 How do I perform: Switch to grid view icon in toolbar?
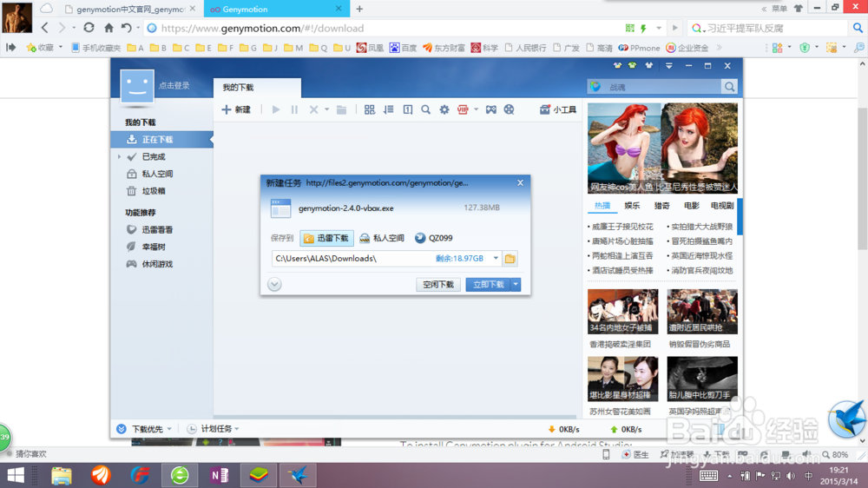click(x=369, y=109)
